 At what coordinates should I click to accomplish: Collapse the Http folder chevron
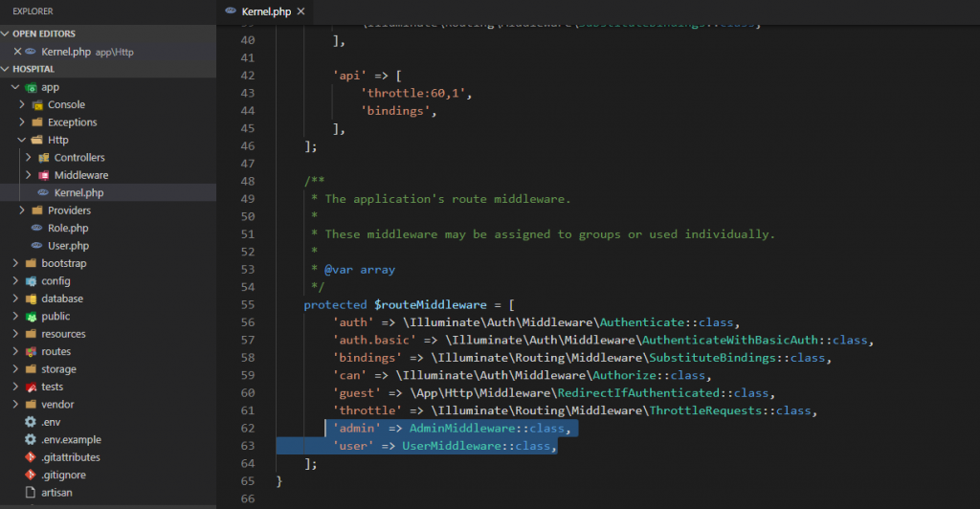pyautogui.click(x=22, y=140)
